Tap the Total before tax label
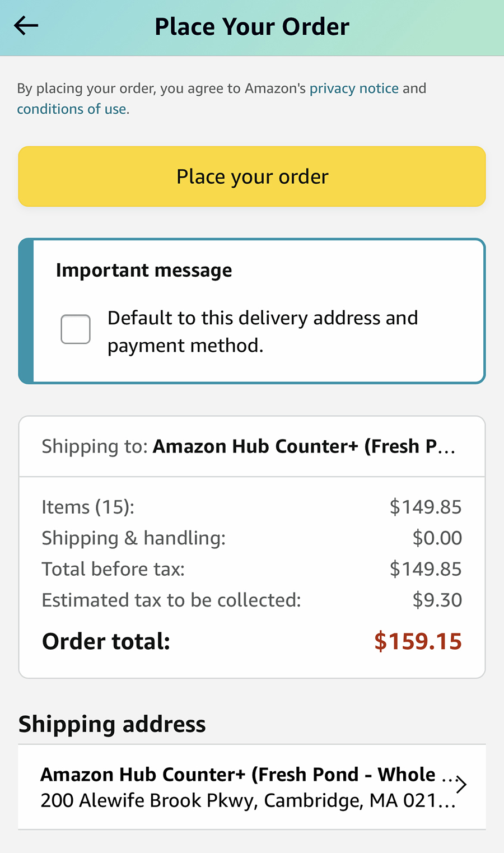This screenshot has width=504, height=853. pos(113,570)
